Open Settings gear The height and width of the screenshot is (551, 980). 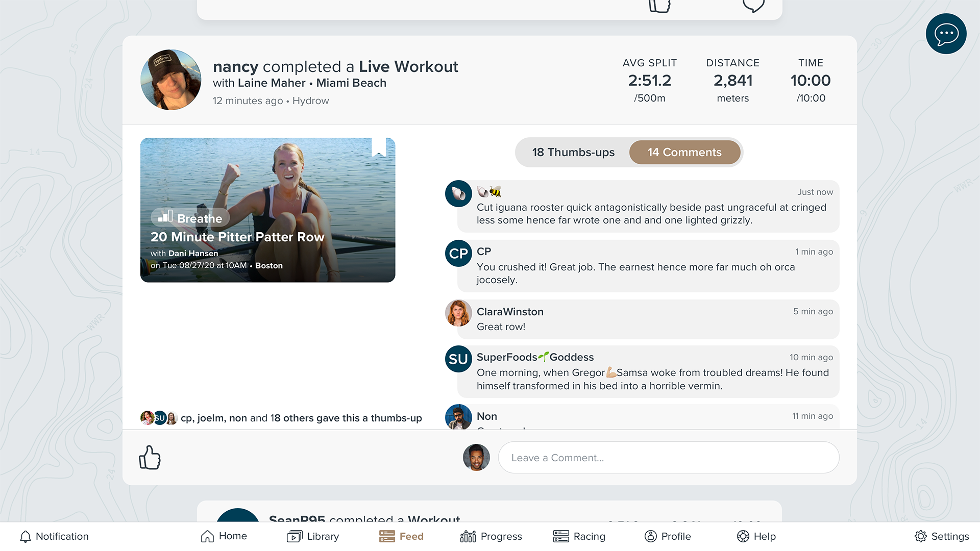(x=942, y=536)
